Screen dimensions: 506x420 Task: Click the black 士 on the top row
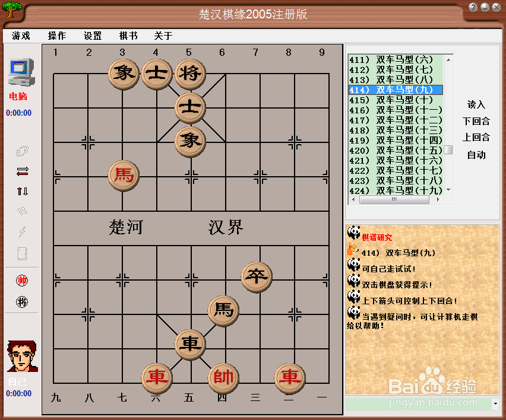pos(157,74)
